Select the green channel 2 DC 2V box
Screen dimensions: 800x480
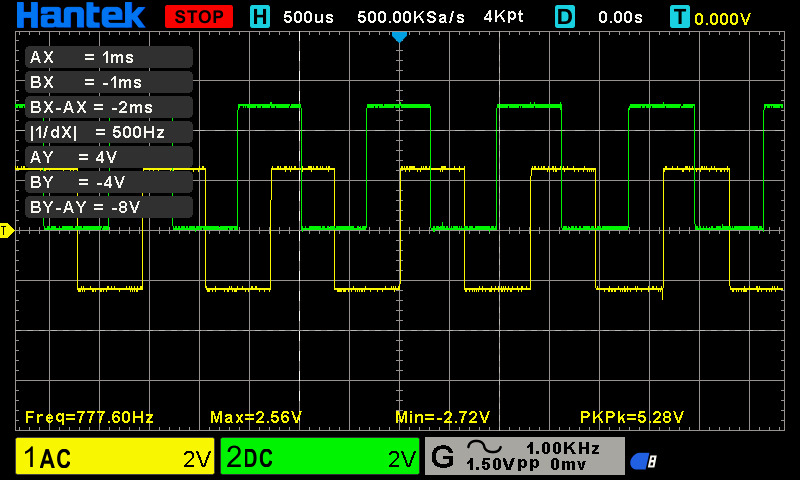(320, 456)
